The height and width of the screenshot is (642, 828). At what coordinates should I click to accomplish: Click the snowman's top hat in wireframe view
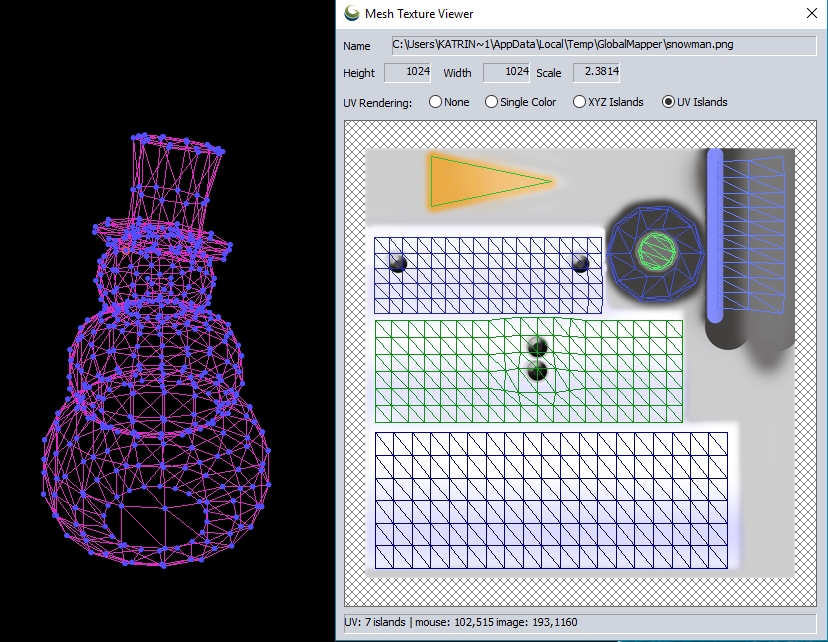coord(175,180)
